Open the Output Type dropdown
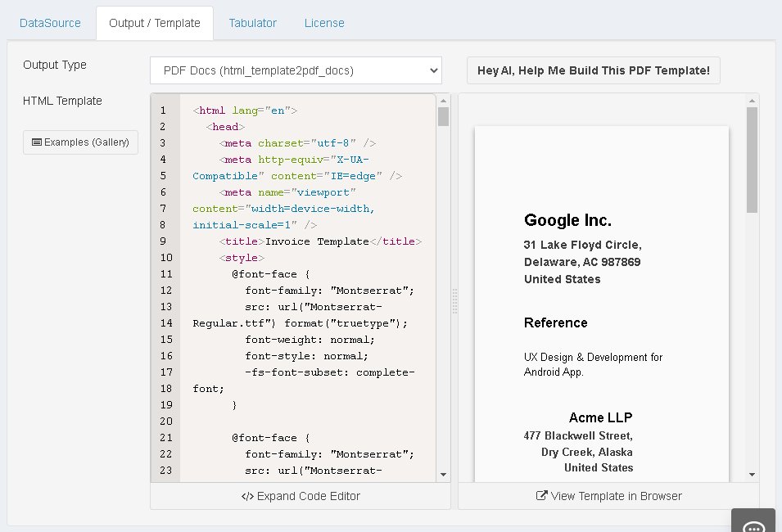 [x=296, y=70]
